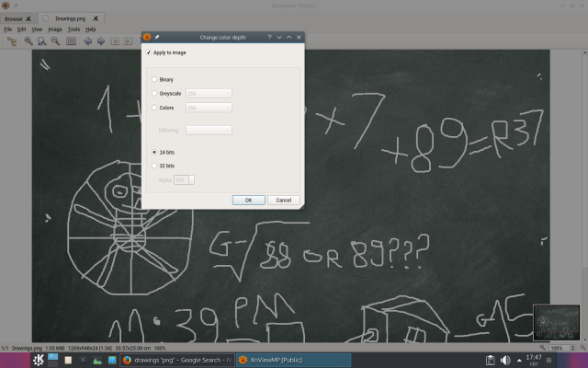The width and height of the screenshot is (588, 368).
Task: Open Firefox Google Search taskbar item
Action: pos(177,360)
